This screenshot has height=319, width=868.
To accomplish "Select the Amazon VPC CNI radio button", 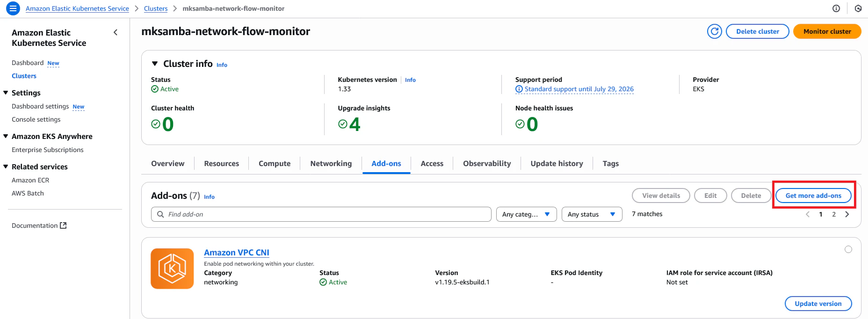I will (x=848, y=249).
